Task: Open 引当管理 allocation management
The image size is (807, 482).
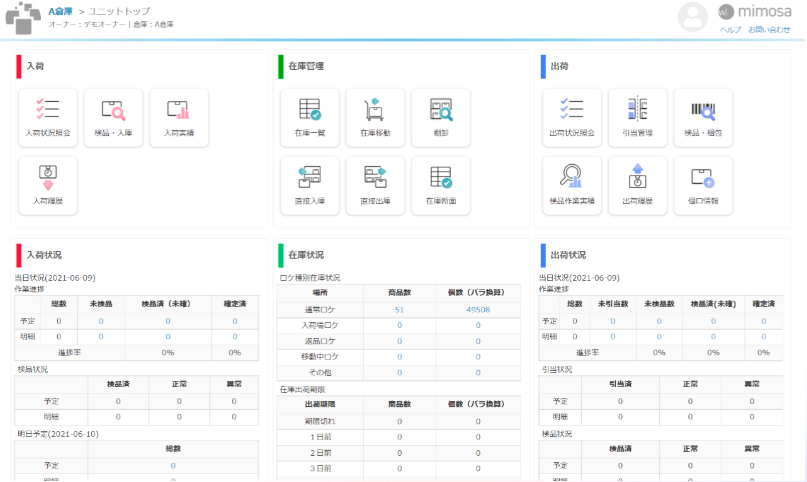Action: (x=637, y=117)
